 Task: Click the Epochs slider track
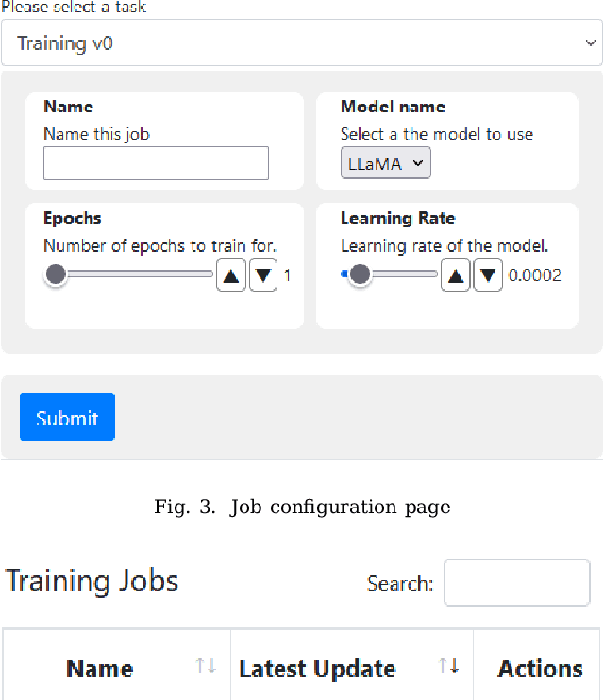pos(142,275)
